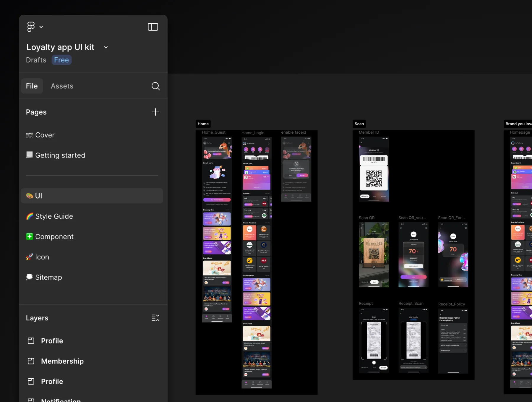Viewport: 532px width, 402px height.
Task: Open the Figma main menu logo
Action: (31, 27)
